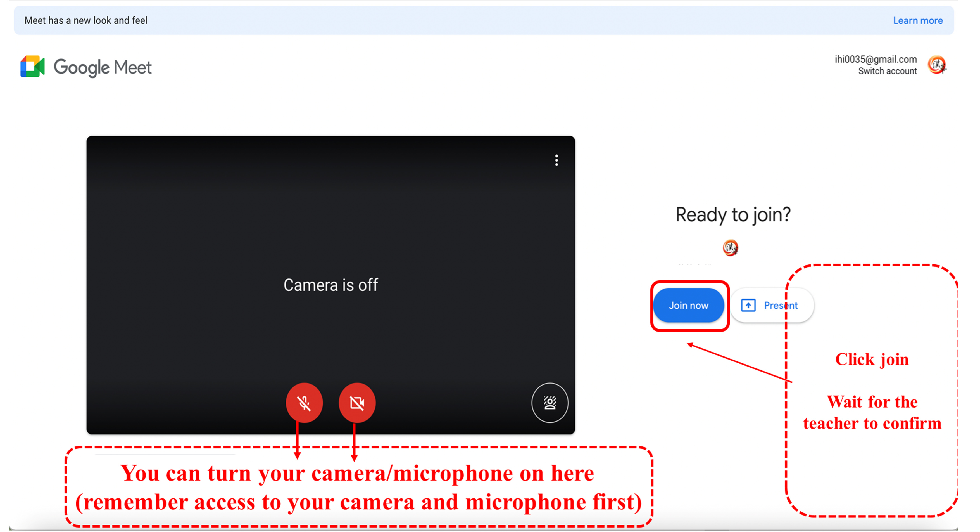Click the Camera is off preview text
980x532 pixels.
tap(330, 285)
